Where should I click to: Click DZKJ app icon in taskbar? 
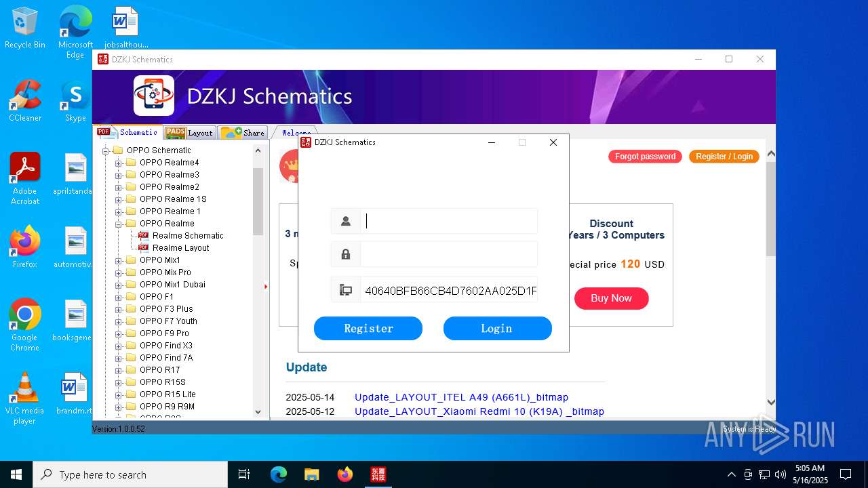(x=378, y=474)
